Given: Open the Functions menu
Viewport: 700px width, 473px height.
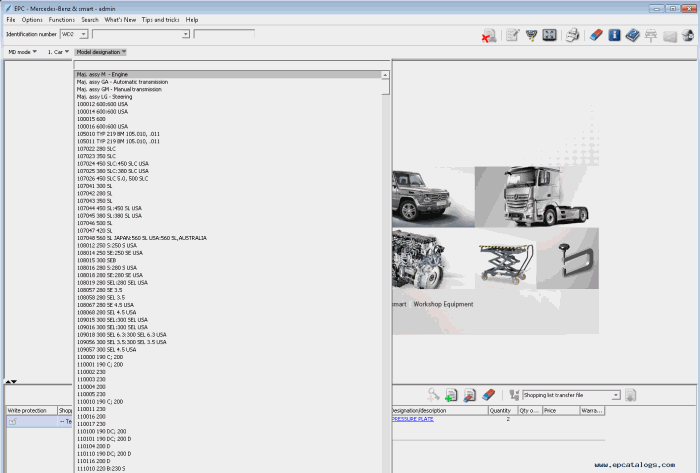Looking at the screenshot, I should click(62, 20).
